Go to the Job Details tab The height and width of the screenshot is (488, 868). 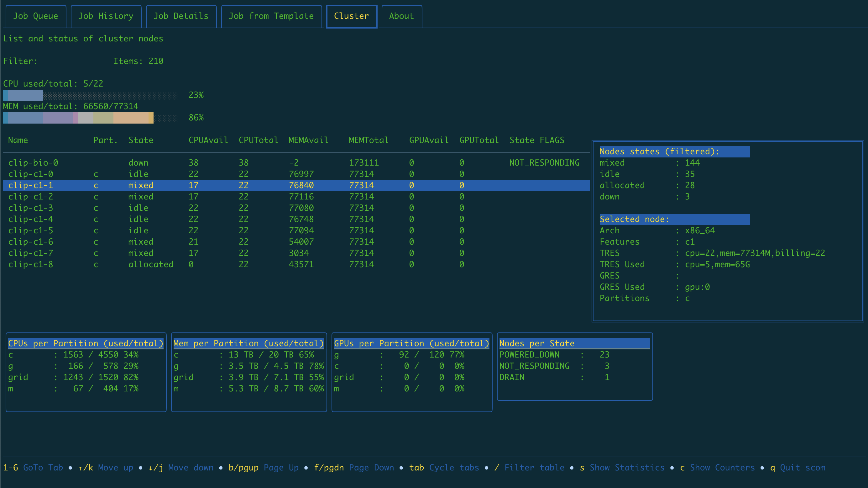[181, 16]
